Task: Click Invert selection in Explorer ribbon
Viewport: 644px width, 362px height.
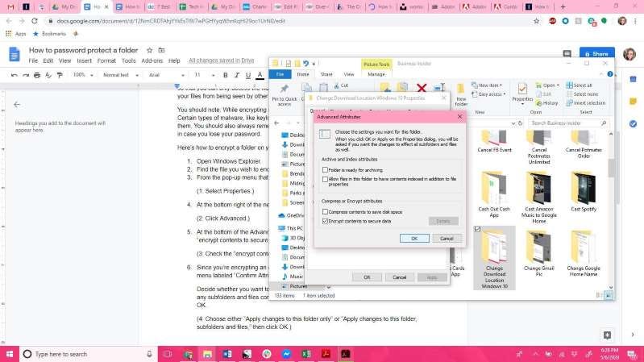Action: (x=586, y=103)
